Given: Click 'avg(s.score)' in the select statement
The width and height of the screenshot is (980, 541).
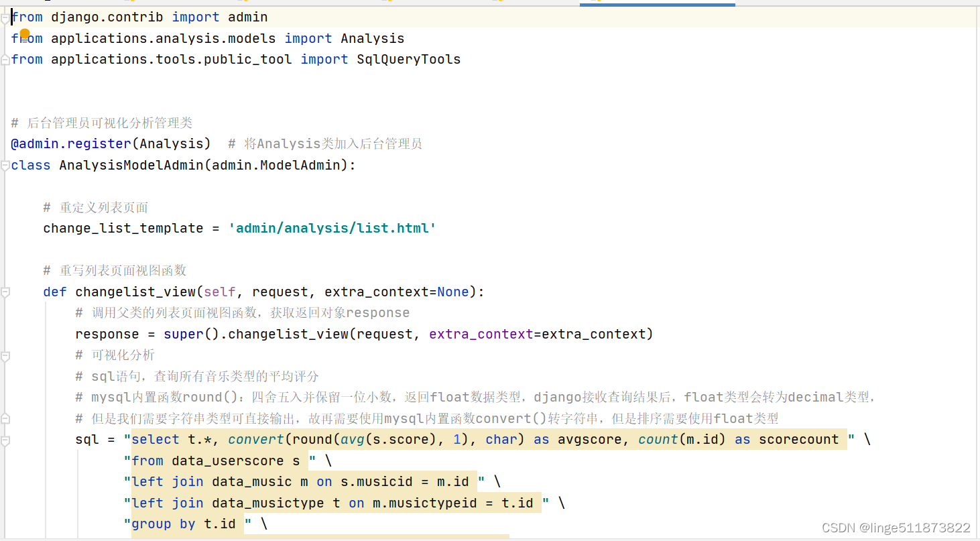Looking at the screenshot, I should [389, 439].
